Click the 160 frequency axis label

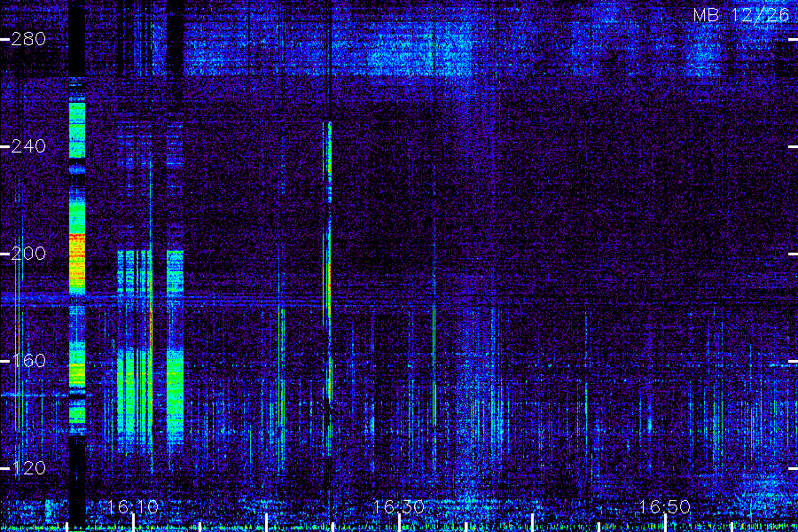click(28, 361)
